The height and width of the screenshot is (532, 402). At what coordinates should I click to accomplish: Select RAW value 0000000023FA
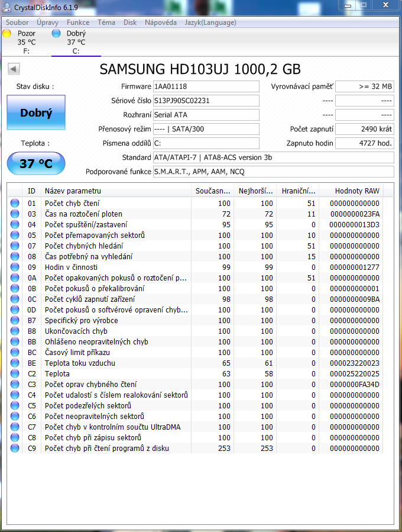pos(355,214)
